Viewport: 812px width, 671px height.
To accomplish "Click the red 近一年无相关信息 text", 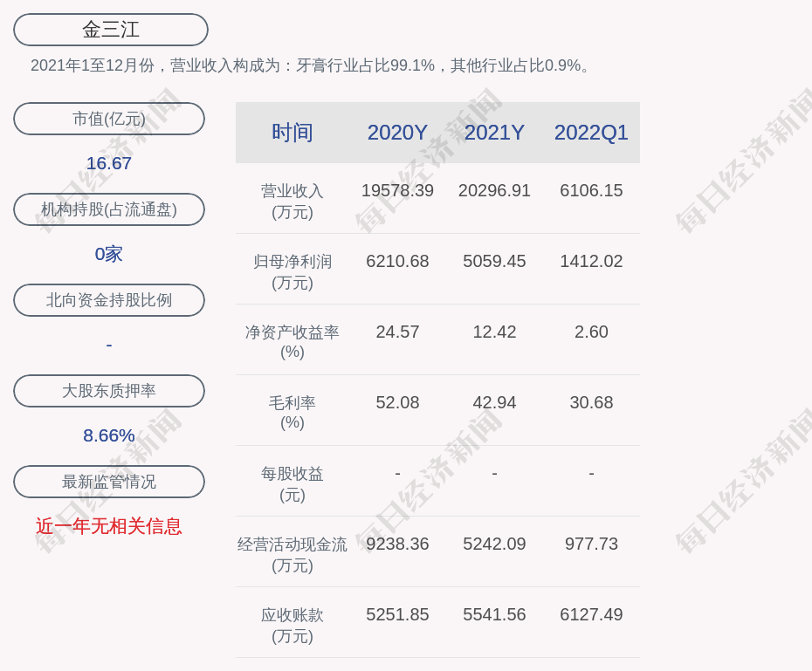I will pyautogui.click(x=109, y=526).
